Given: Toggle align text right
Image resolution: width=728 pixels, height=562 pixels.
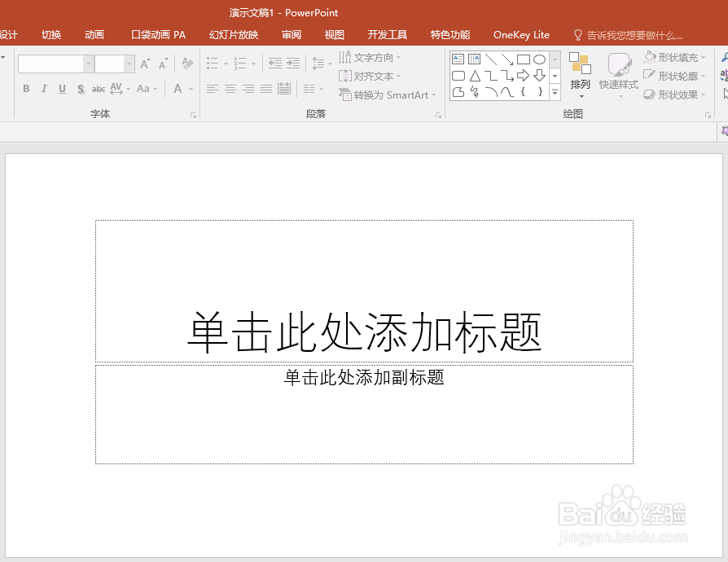Looking at the screenshot, I should coord(248,88).
